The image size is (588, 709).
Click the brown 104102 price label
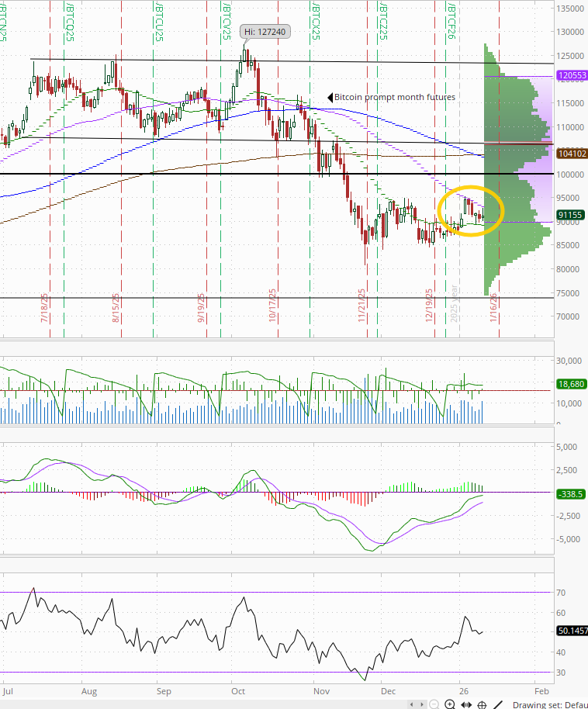[x=572, y=154]
